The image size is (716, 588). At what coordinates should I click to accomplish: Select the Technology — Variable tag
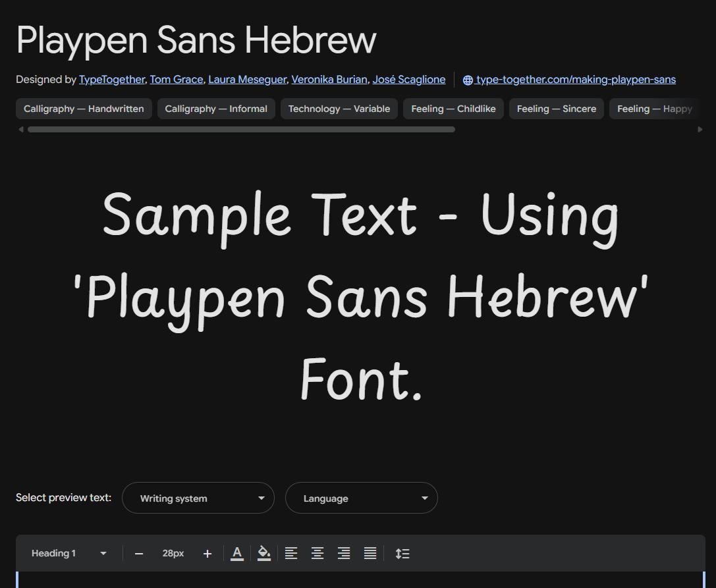point(339,109)
